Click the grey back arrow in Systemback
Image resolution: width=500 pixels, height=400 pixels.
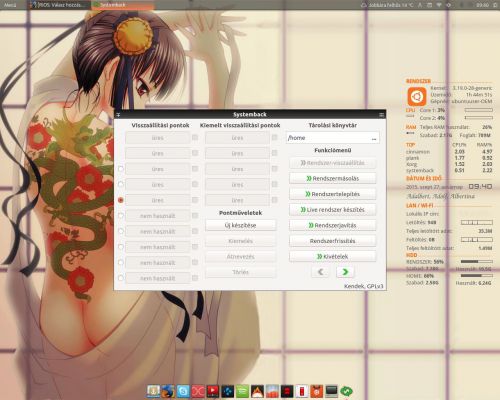pos(320,272)
